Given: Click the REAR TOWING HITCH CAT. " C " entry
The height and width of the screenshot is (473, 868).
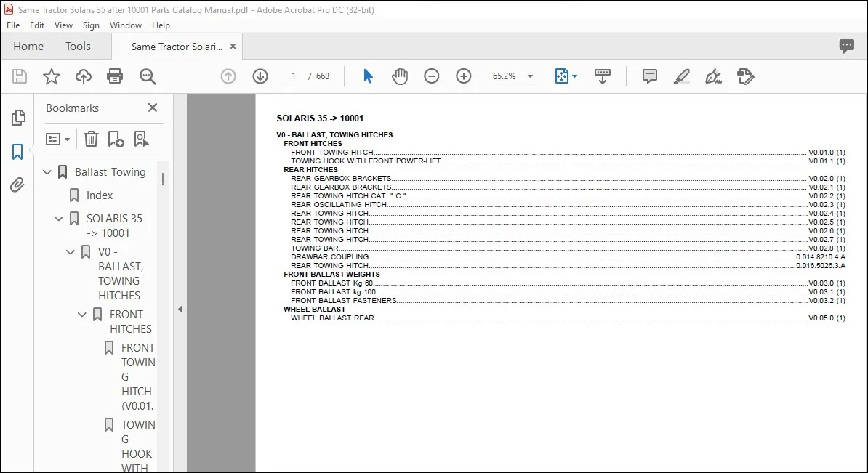Looking at the screenshot, I should pos(568,196).
